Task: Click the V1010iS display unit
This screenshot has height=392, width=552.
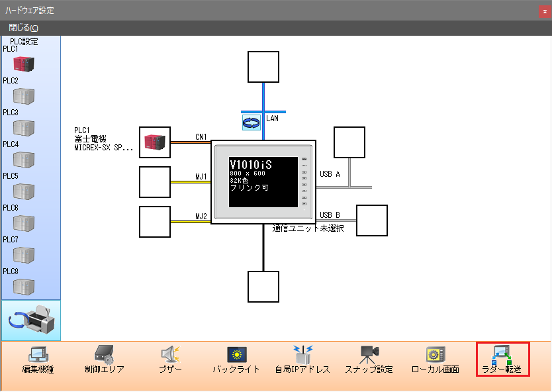Action: click(x=263, y=182)
